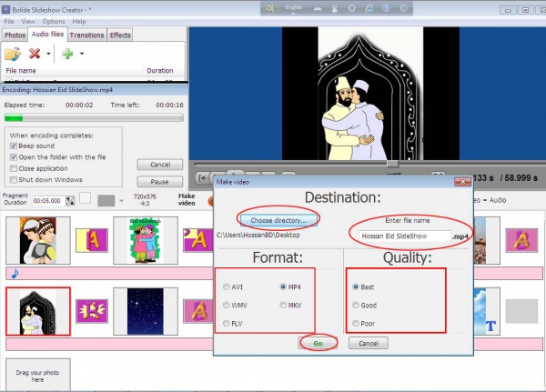Image resolution: width=546 pixels, height=392 pixels.
Task: Cancel the encoding in the Encoding panel
Action: click(160, 165)
